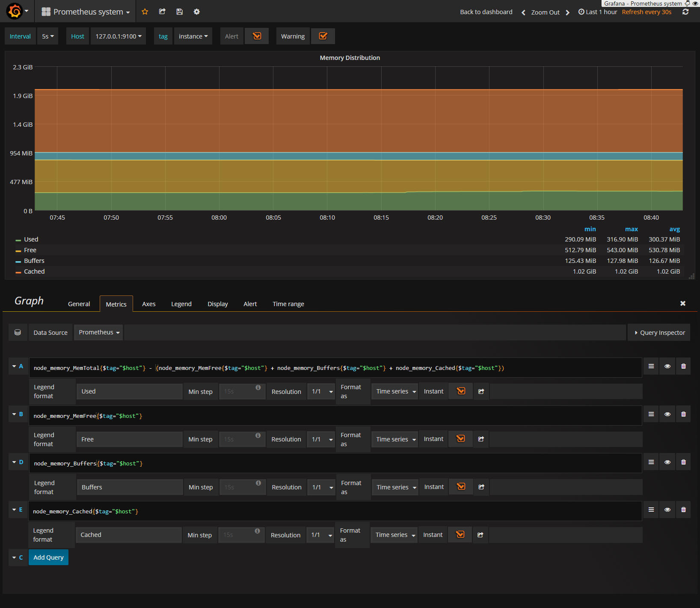
Task: Toggle Instant checkbox for query D
Action: (461, 486)
